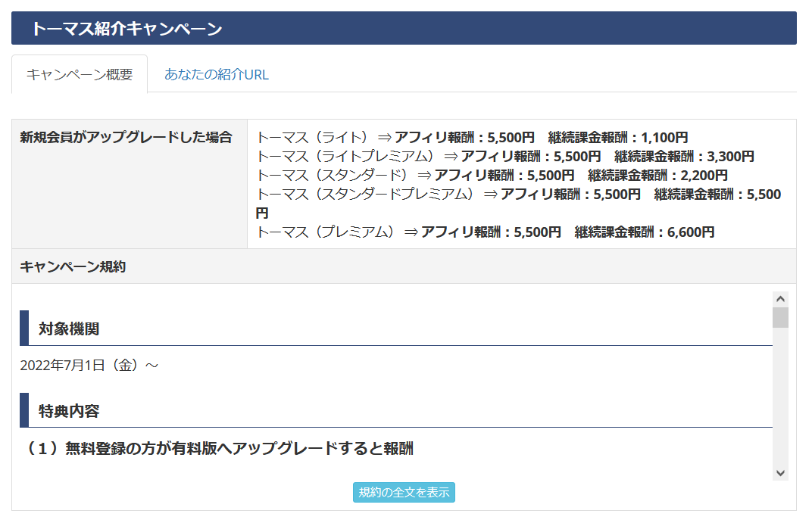Click the 継続課金報酬：6,600円 amount text
This screenshot has height=520, width=812.
pos(644,232)
